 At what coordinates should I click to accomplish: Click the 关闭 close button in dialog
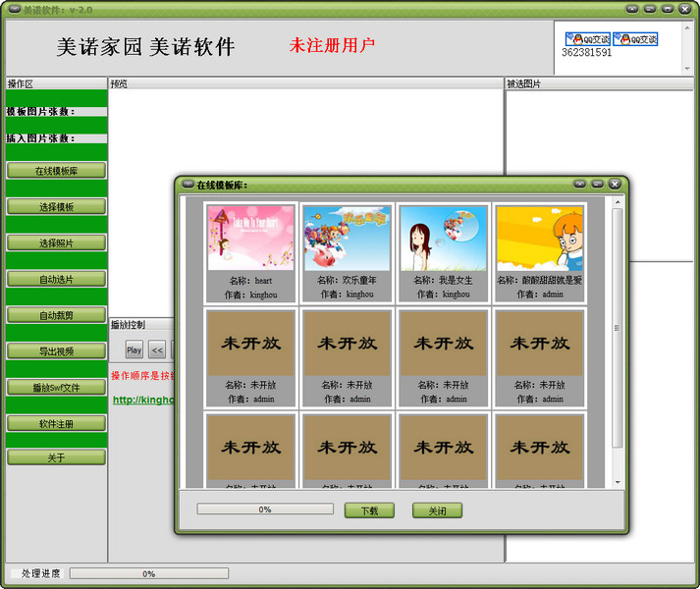[437, 510]
